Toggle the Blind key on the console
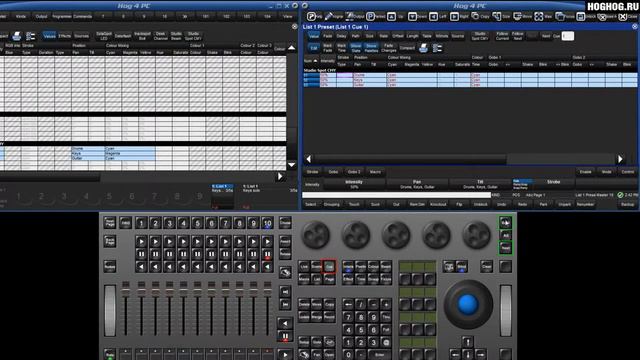This screenshot has height=360, width=640. (x=461, y=267)
